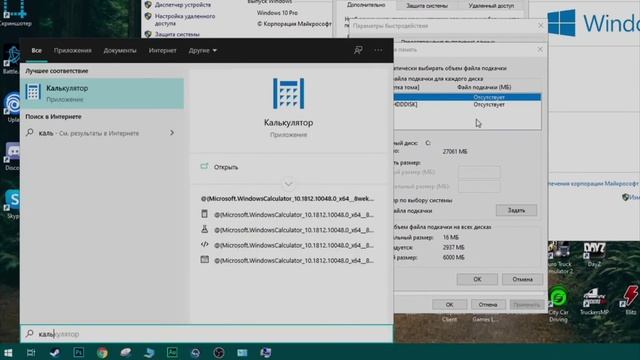Screen dimensions: 640x360
Task: Click the large Calculator icon in preview pane
Action: coord(289,93)
